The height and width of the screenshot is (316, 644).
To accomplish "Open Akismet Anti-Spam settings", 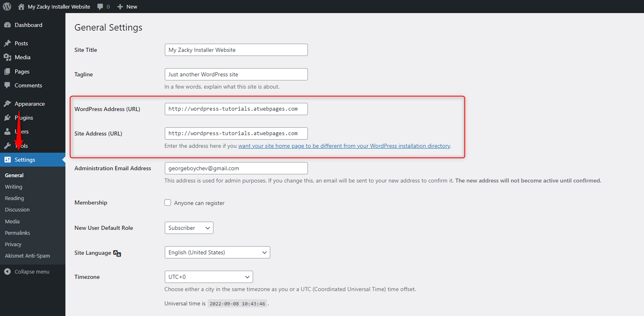I will [x=27, y=256].
